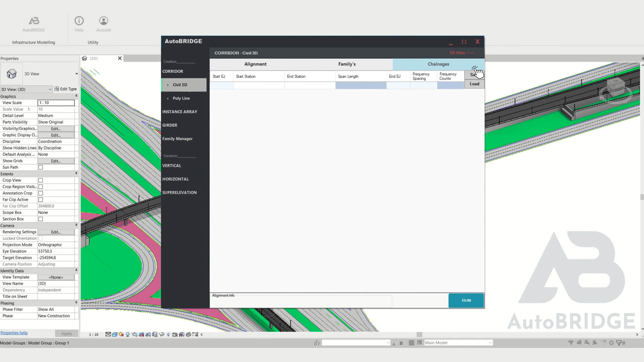Open the Account ribbon button

coord(104,24)
